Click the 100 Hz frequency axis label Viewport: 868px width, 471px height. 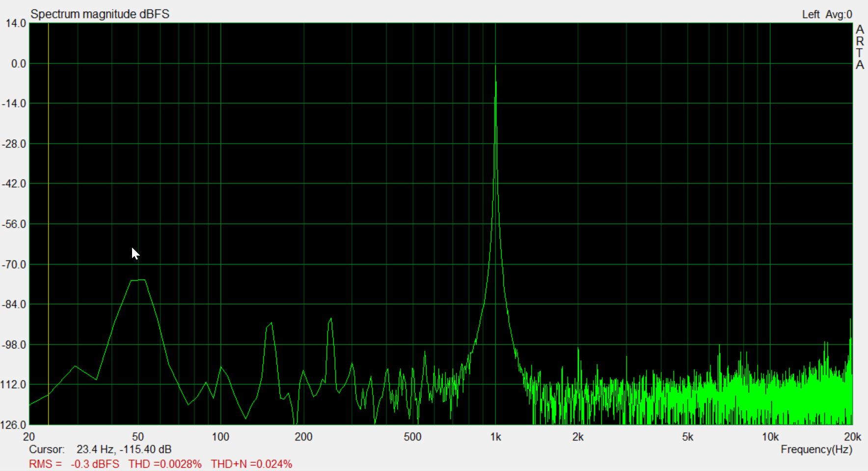(220, 437)
